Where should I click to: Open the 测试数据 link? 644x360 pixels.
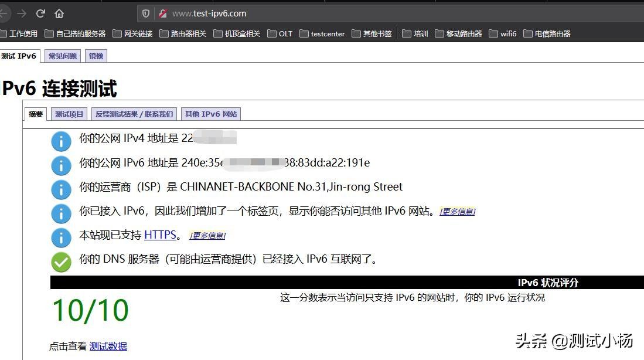(x=108, y=346)
